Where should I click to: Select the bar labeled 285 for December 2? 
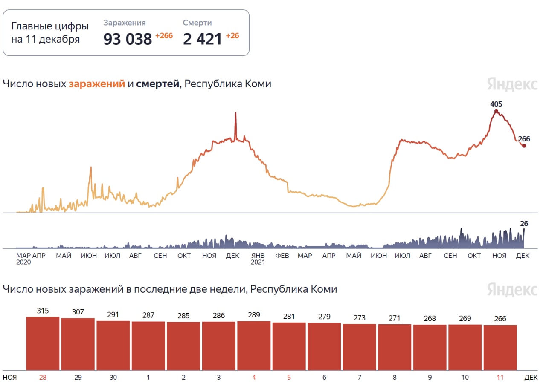[183, 346]
